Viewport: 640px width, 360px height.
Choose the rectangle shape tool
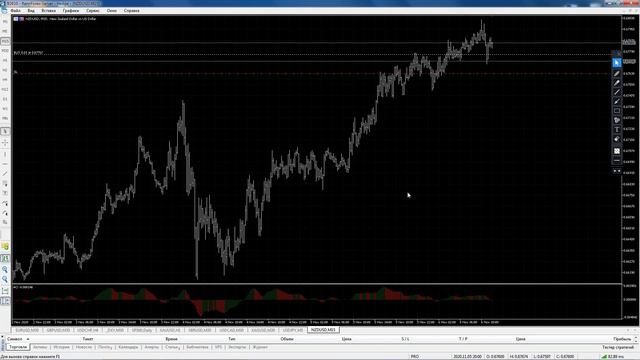coord(617,111)
